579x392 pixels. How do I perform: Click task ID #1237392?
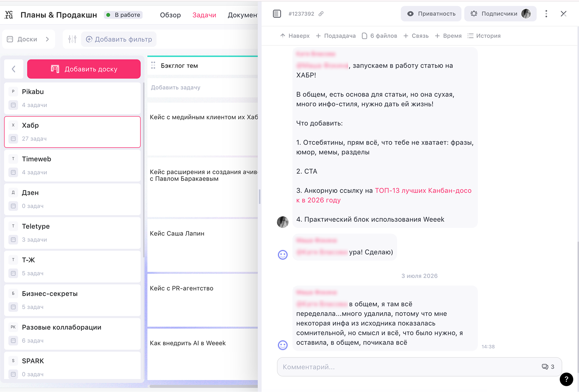tap(301, 14)
